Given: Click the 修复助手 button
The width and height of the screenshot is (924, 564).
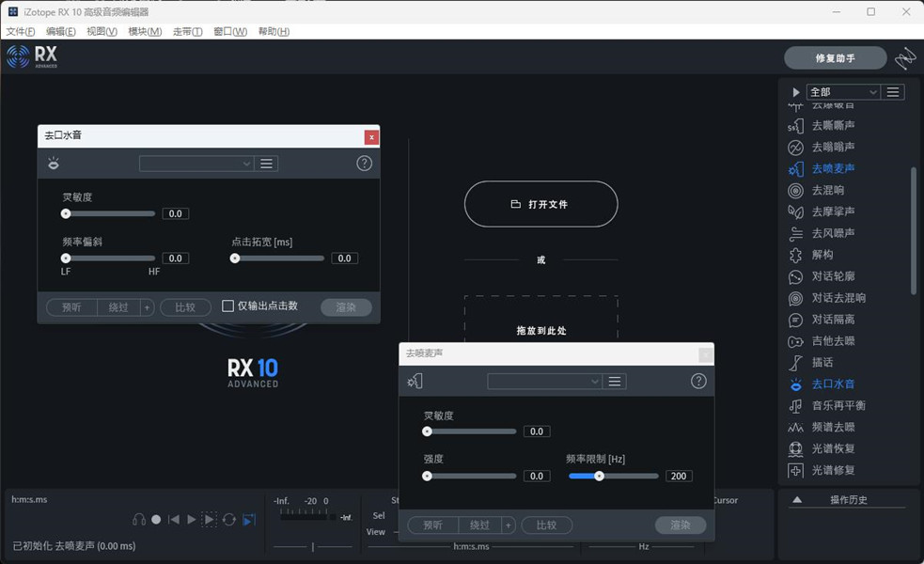Looking at the screenshot, I should (x=835, y=57).
